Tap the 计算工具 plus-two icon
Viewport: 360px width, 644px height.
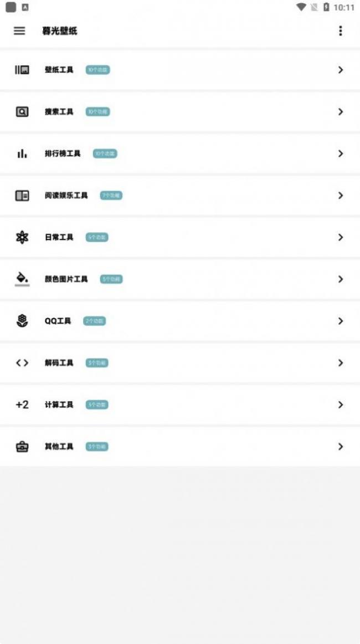(22, 405)
